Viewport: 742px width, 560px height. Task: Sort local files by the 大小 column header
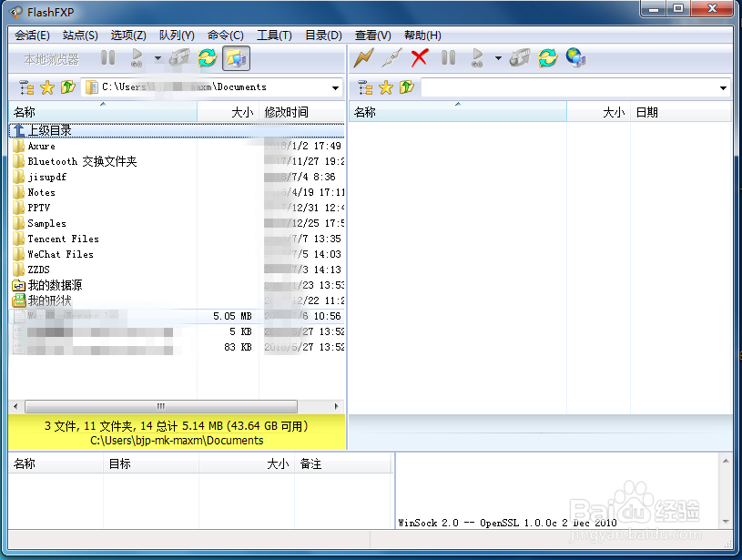click(242, 112)
